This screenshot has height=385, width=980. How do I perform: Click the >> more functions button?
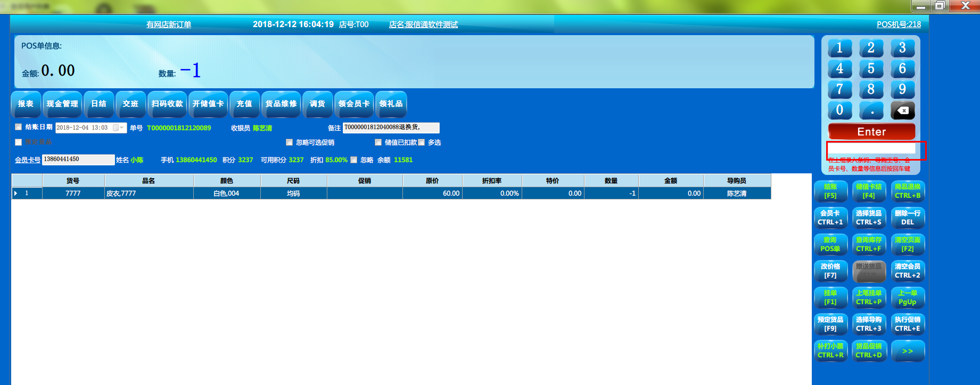point(908,351)
